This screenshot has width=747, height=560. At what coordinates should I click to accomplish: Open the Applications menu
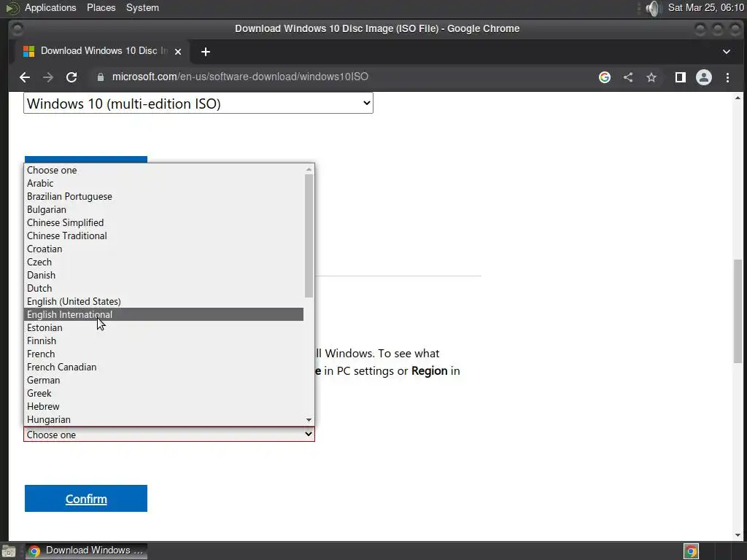(x=50, y=8)
